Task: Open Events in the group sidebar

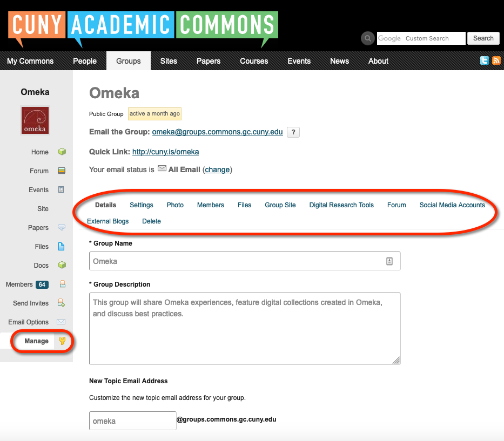Action: coord(38,190)
